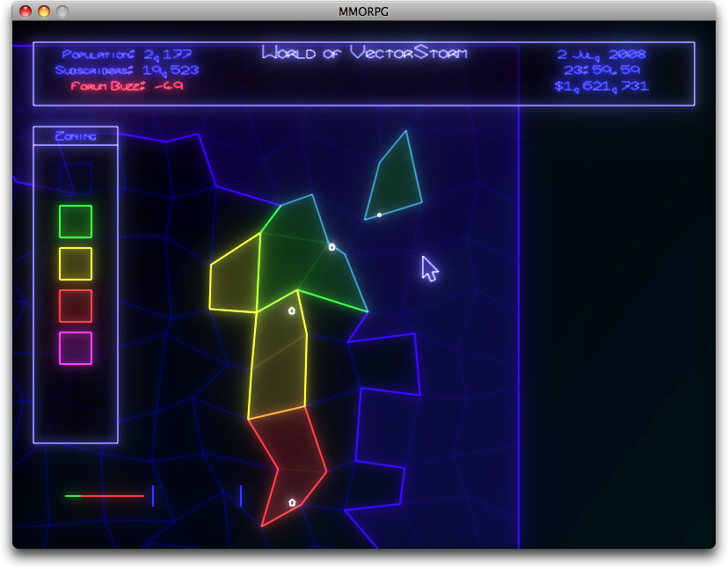
Task: Click the house icon in green zone
Action: [x=331, y=247]
